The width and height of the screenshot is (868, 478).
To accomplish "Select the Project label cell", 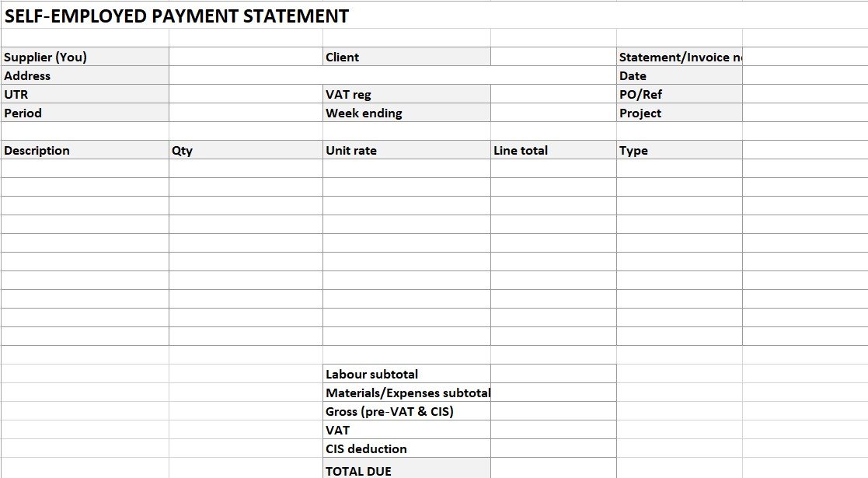I will pyautogui.click(x=679, y=113).
